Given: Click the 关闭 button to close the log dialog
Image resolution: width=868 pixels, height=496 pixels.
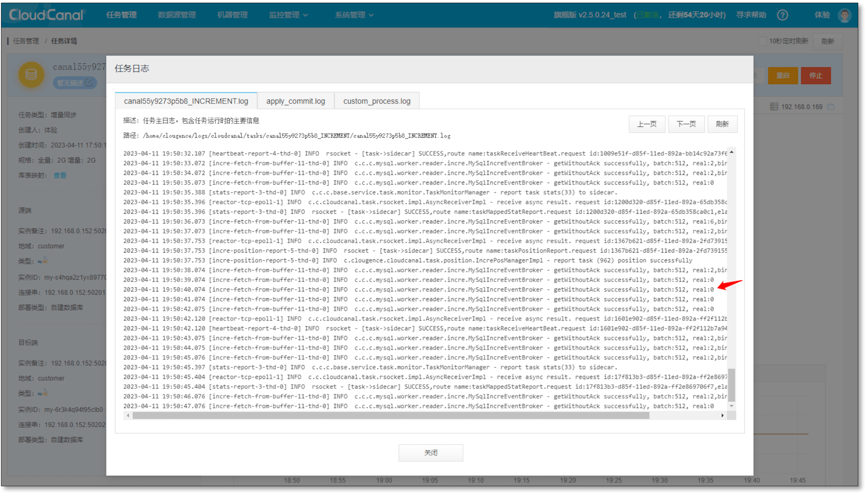Looking at the screenshot, I should click(x=430, y=453).
